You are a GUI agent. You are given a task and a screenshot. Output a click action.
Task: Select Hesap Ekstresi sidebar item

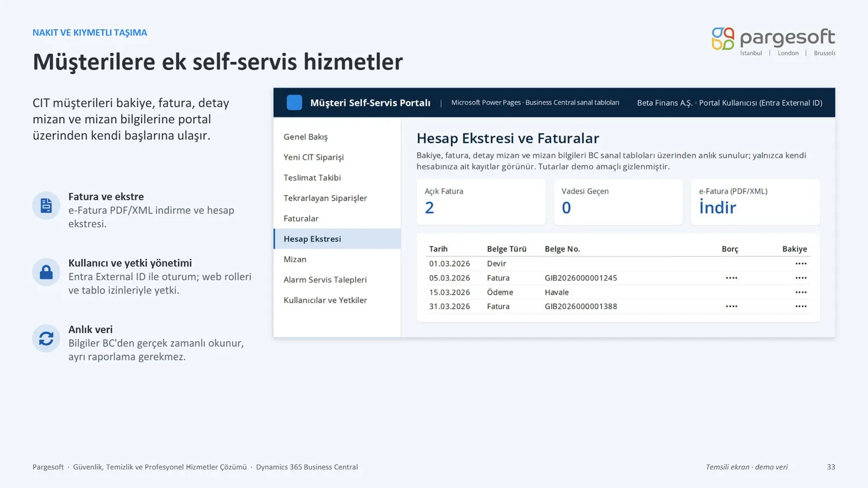pos(337,239)
